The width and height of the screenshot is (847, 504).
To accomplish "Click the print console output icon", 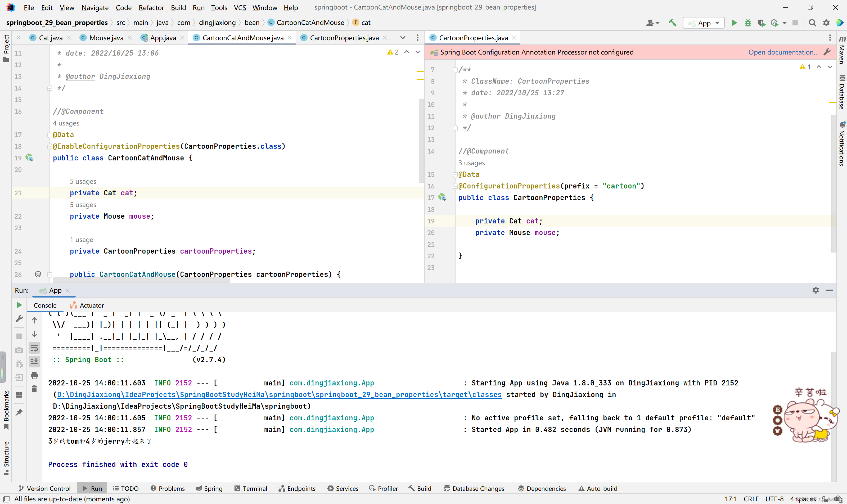I will pyautogui.click(x=34, y=375).
